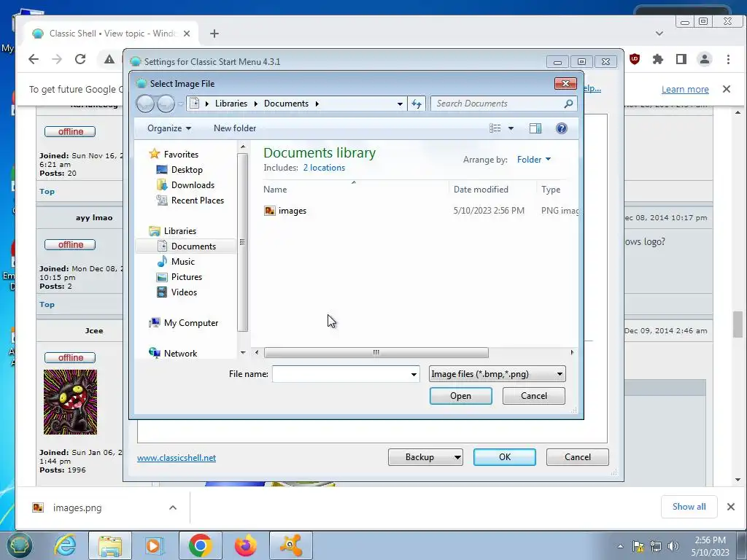The height and width of the screenshot is (560, 747).
Task: Click the volume icon in the system tray
Action: click(673, 546)
